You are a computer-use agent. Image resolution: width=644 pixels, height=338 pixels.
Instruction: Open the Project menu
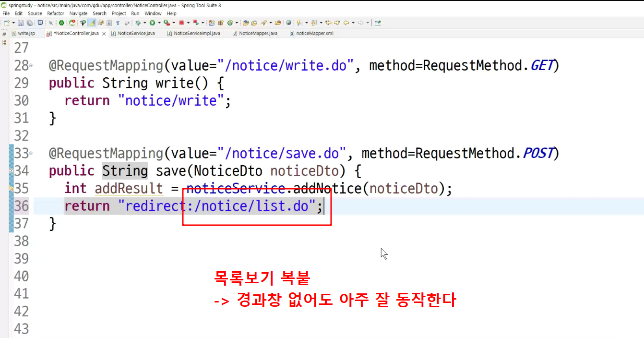[119, 13]
